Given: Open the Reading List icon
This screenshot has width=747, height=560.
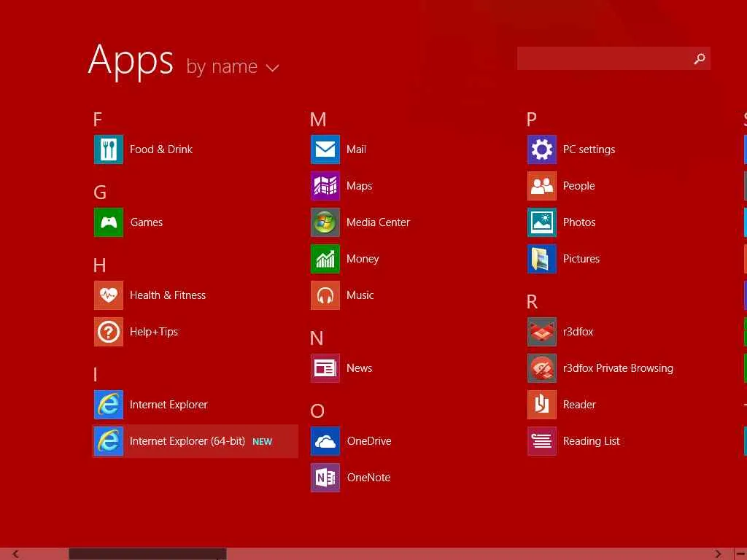Looking at the screenshot, I should (542, 441).
